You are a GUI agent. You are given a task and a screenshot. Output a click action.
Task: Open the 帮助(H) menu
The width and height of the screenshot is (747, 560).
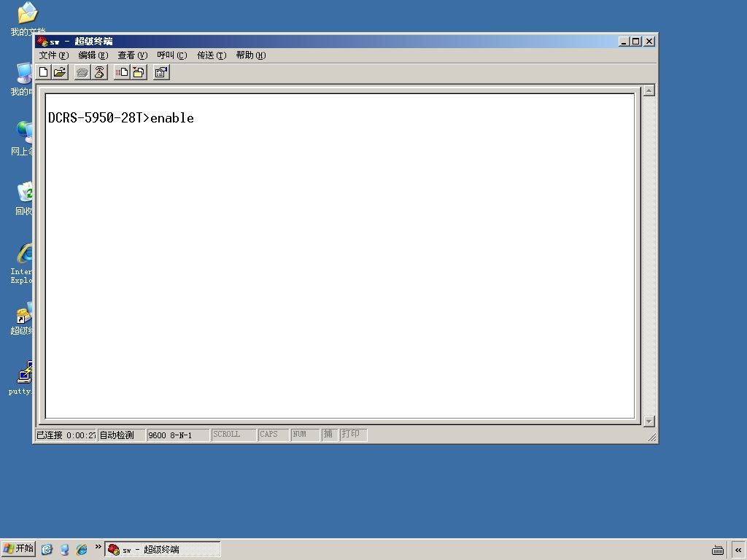tap(251, 55)
